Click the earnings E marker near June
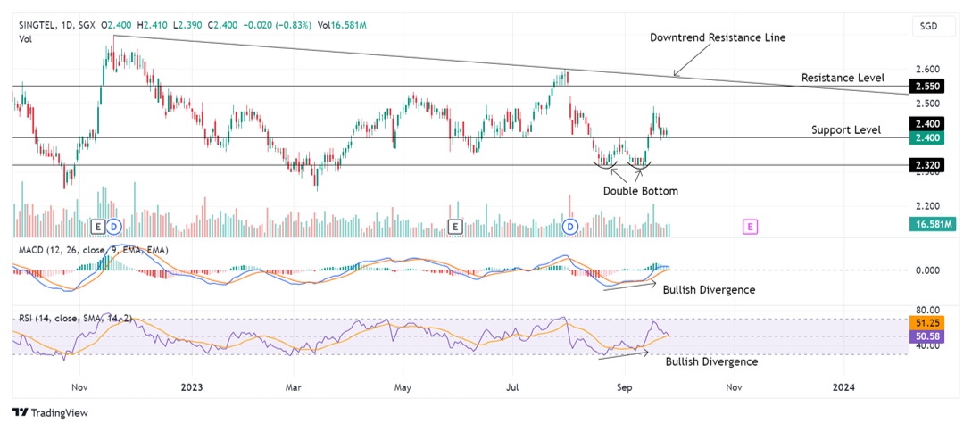 (x=456, y=227)
